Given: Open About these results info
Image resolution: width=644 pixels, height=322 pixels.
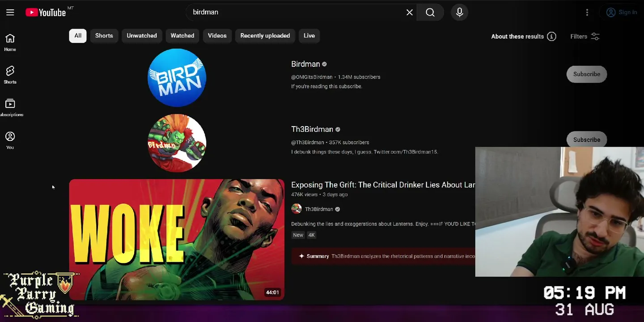Looking at the screenshot, I should pyautogui.click(x=524, y=37).
